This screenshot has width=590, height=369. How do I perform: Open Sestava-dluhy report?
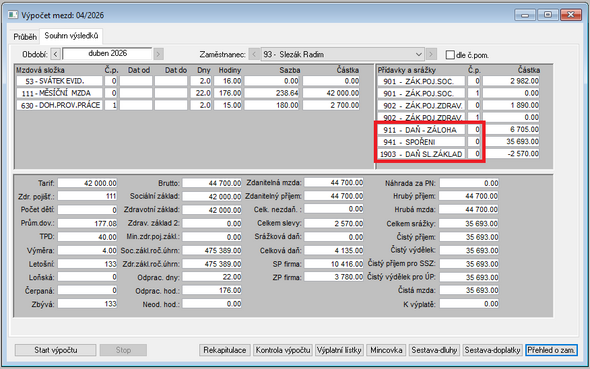434,350
